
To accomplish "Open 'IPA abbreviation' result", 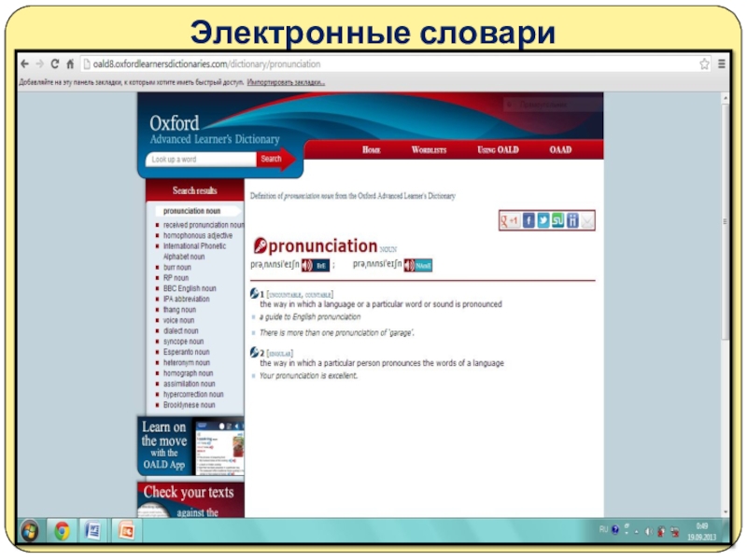I will [x=186, y=299].
